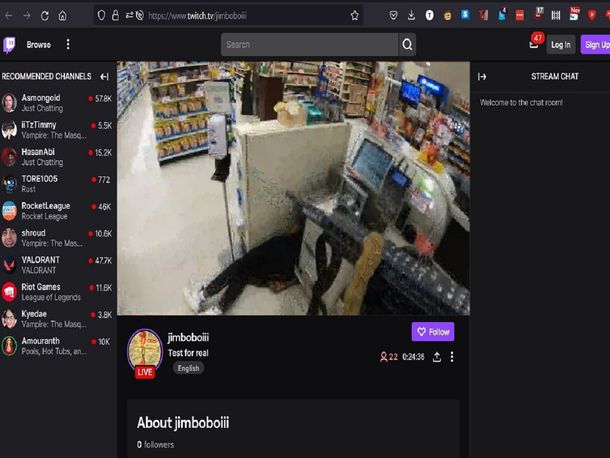Click the '0 followers' text
Screen dimensions: 610x458
point(155,444)
